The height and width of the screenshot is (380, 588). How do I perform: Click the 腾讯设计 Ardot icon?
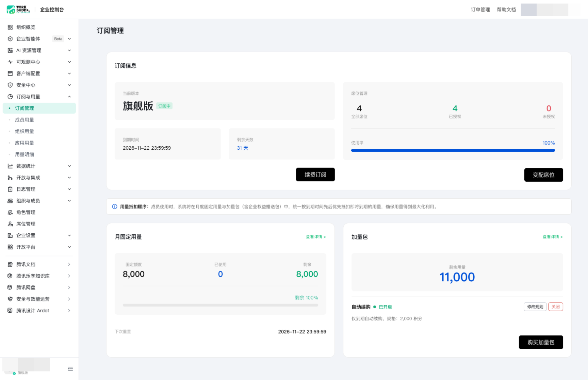[x=10, y=311]
